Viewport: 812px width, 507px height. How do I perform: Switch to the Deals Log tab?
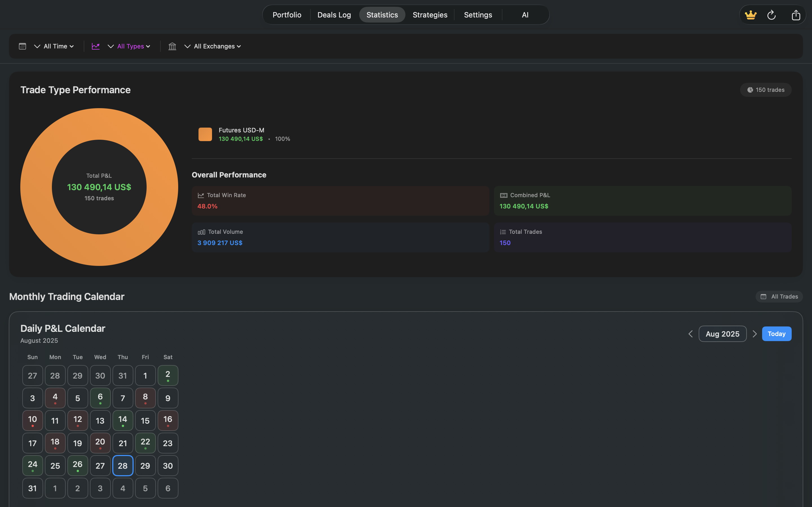point(334,15)
